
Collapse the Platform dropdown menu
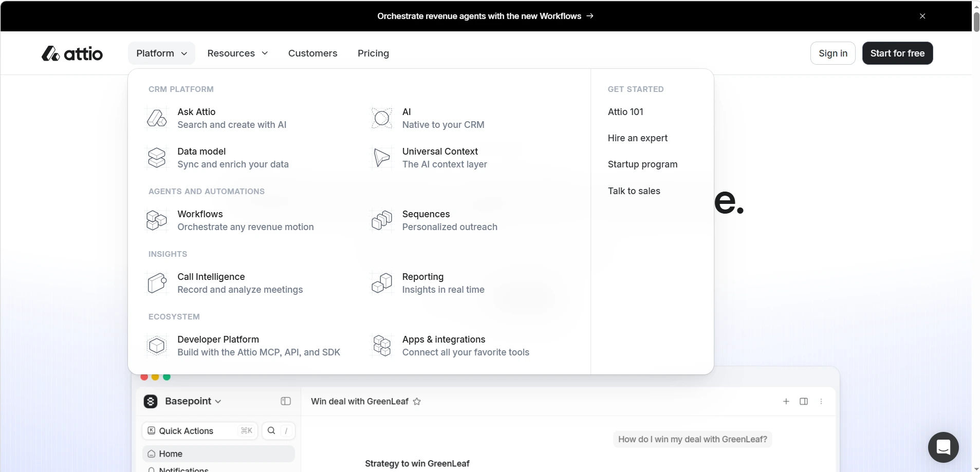(161, 53)
